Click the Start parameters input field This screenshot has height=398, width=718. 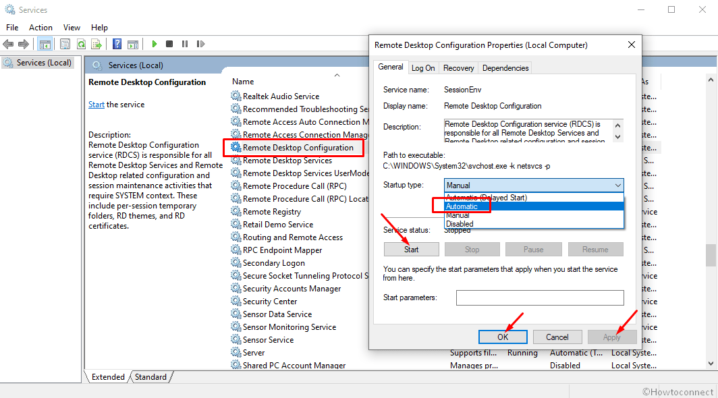click(540, 298)
